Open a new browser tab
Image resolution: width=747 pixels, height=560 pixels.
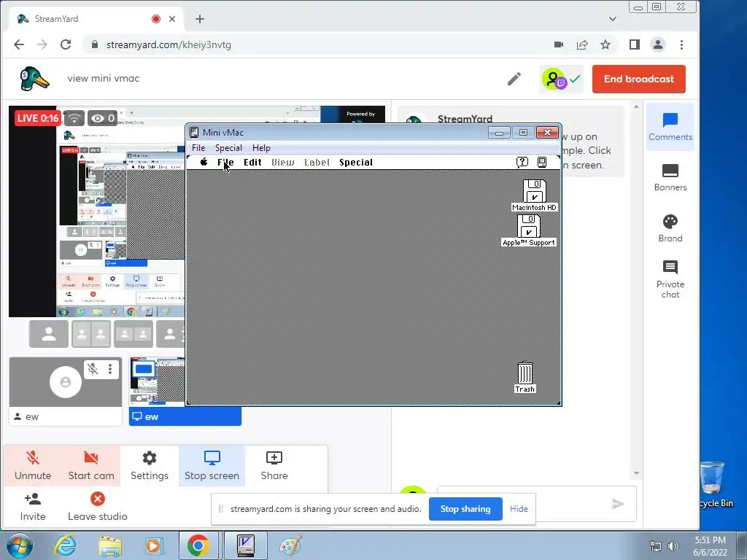tap(200, 19)
